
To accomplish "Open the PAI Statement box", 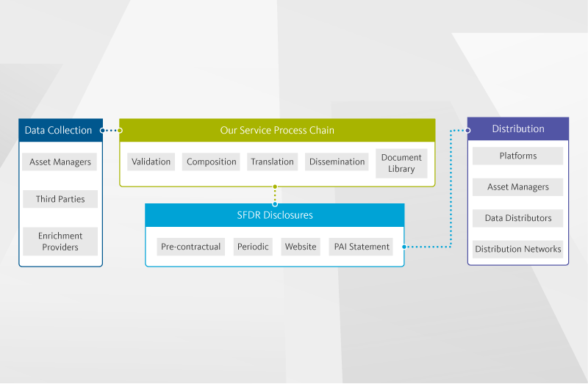I will click(x=360, y=247).
